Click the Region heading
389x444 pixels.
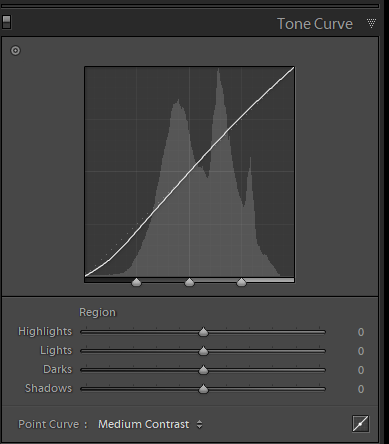(97, 313)
